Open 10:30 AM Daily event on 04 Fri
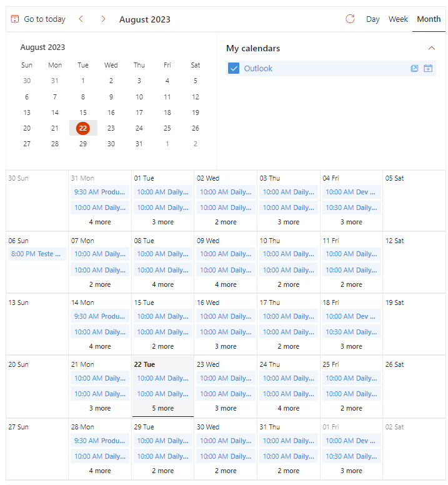The image size is (448, 485). (x=351, y=207)
